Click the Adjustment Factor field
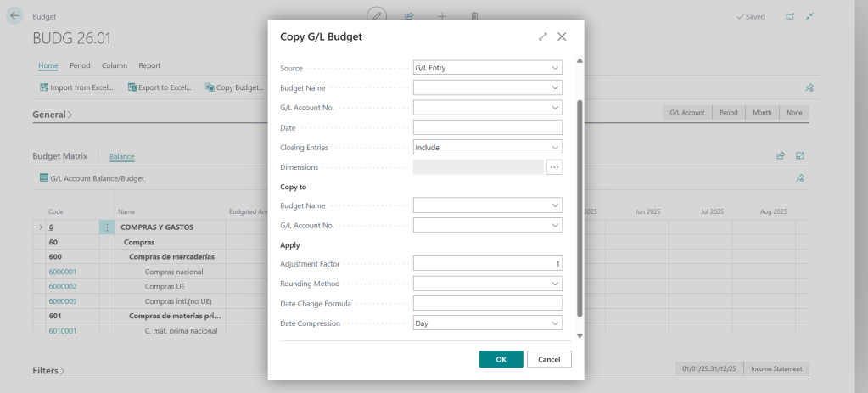The width and height of the screenshot is (868, 393). click(488, 264)
